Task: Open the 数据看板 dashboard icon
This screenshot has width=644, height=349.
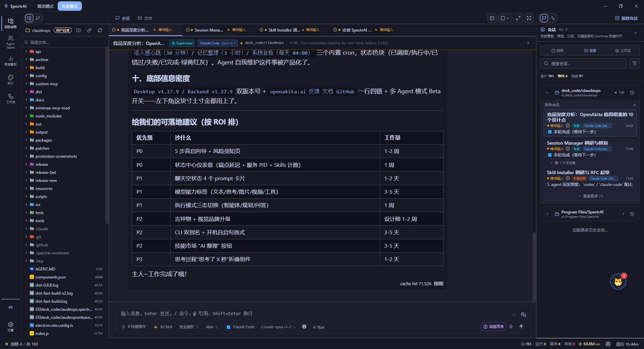Action: [x=10, y=61]
